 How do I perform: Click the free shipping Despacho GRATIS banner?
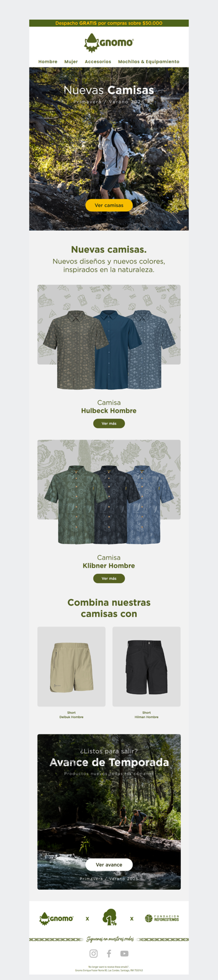click(109, 23)
